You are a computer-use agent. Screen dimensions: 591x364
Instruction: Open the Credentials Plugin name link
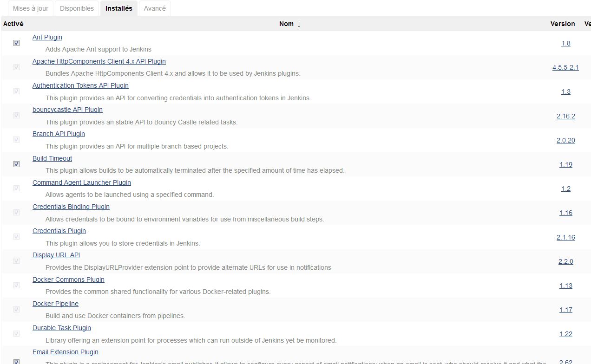(x=59, y=231)
